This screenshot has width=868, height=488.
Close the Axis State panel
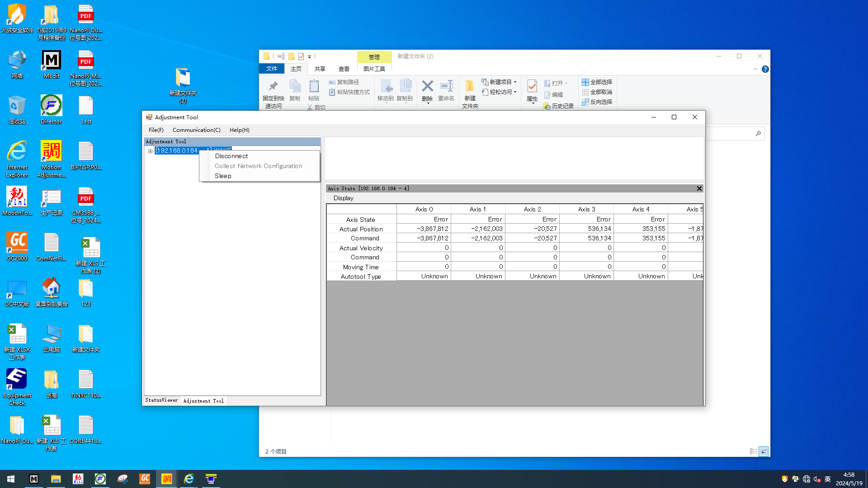coord(699,188)
